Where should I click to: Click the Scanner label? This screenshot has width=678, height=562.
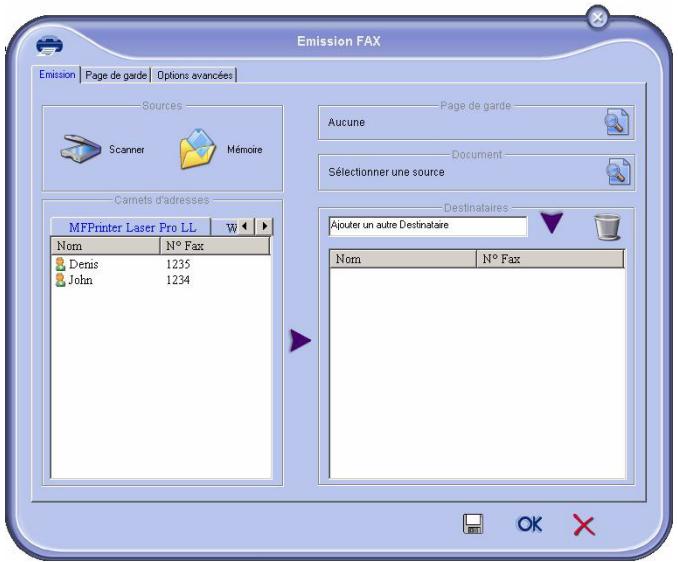127,149
